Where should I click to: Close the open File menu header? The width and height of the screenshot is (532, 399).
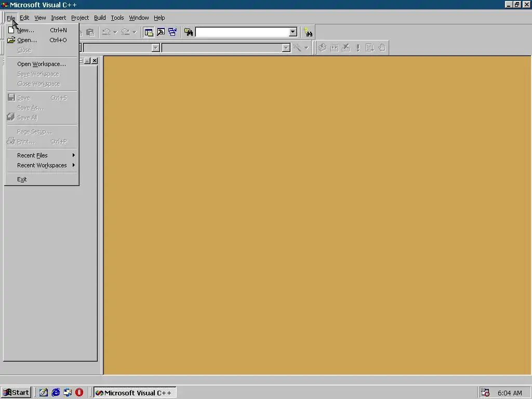[x=11, y=18]
